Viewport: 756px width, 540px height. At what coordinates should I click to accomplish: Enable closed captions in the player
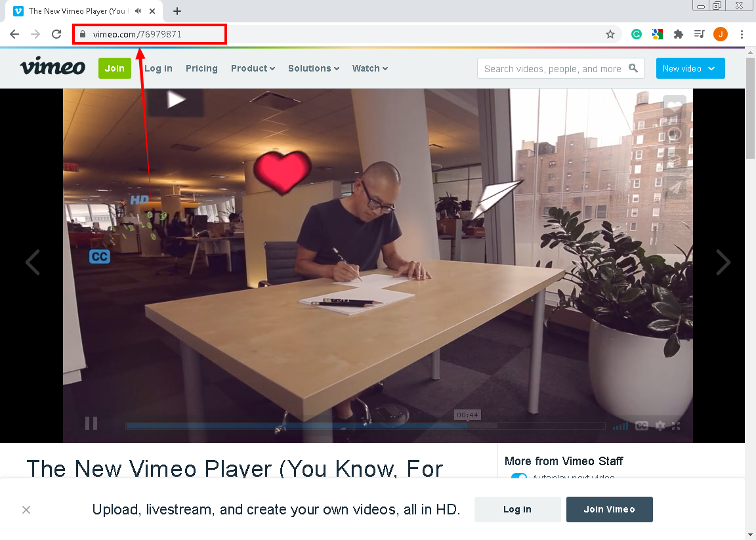click(x=641, y=425)
